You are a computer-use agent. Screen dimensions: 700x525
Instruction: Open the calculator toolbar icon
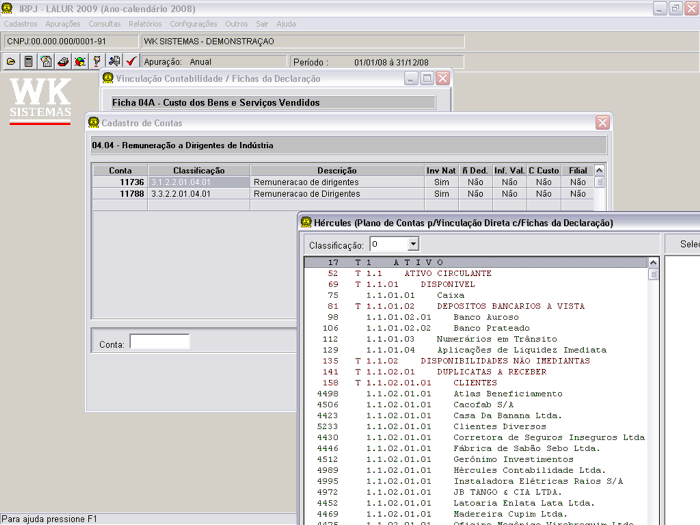(29, 61)
